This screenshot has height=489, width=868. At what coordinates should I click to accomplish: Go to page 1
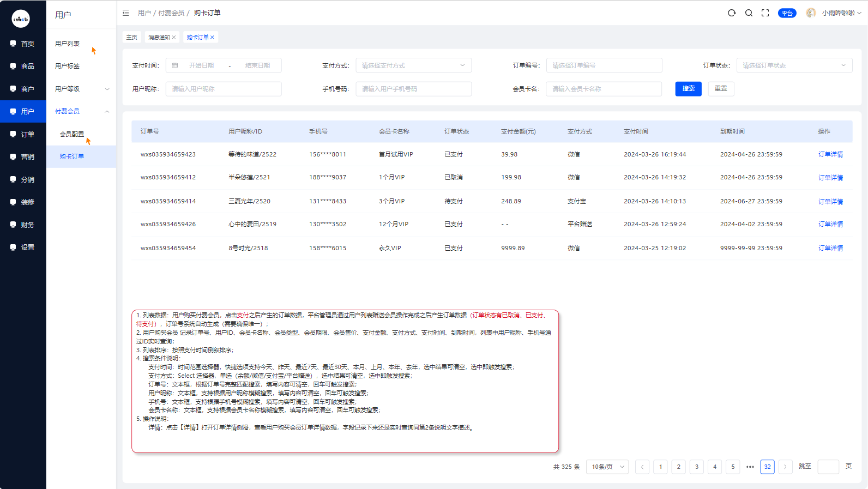click(660, 467)
